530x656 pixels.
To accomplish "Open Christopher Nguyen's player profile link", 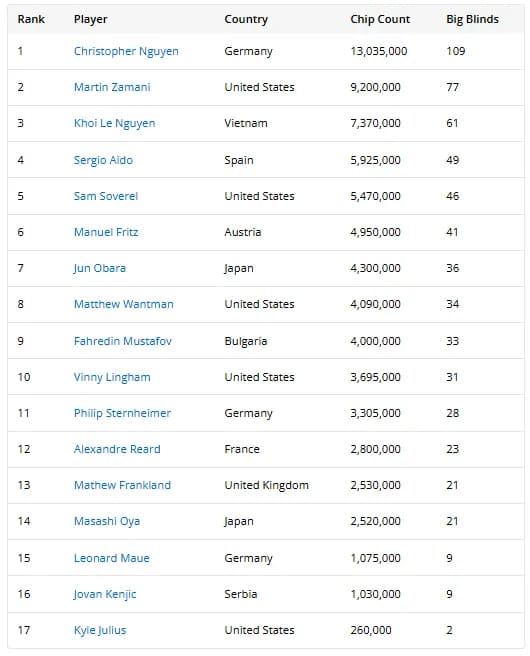I will pos(126,51).
